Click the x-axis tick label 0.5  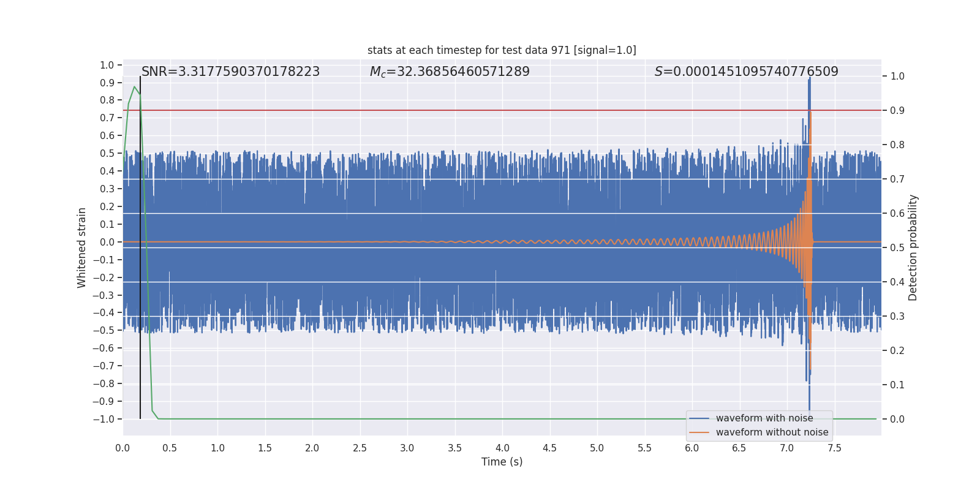coord(170,448)
